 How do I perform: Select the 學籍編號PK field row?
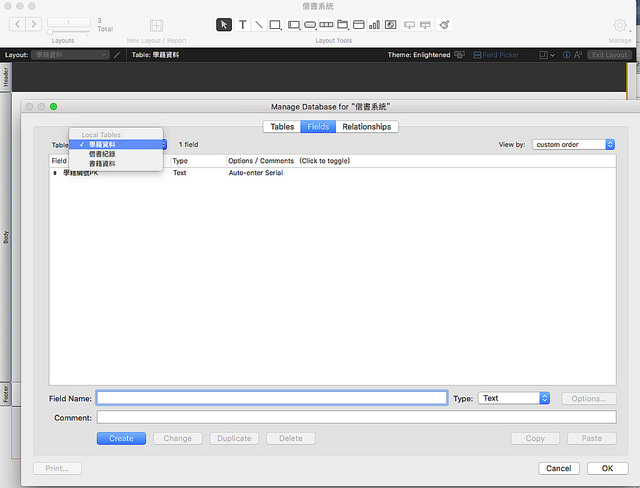click(332, 173)
